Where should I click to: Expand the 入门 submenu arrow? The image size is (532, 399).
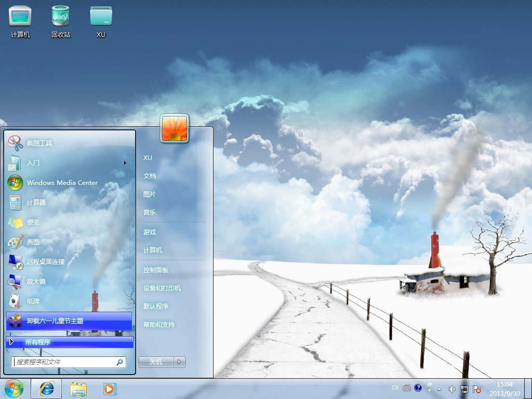click(x=125, y=163)
